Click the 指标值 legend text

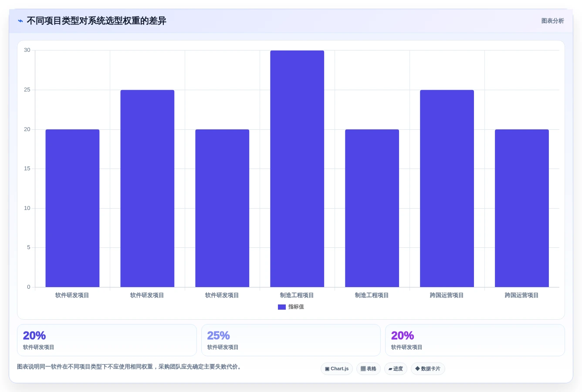tap(296, 307)
